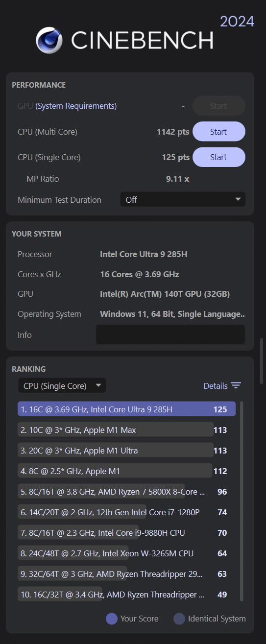Select the Intel Xeon W-3265M ranking row
Screen dimensions: 266x644
click(126, 553)
